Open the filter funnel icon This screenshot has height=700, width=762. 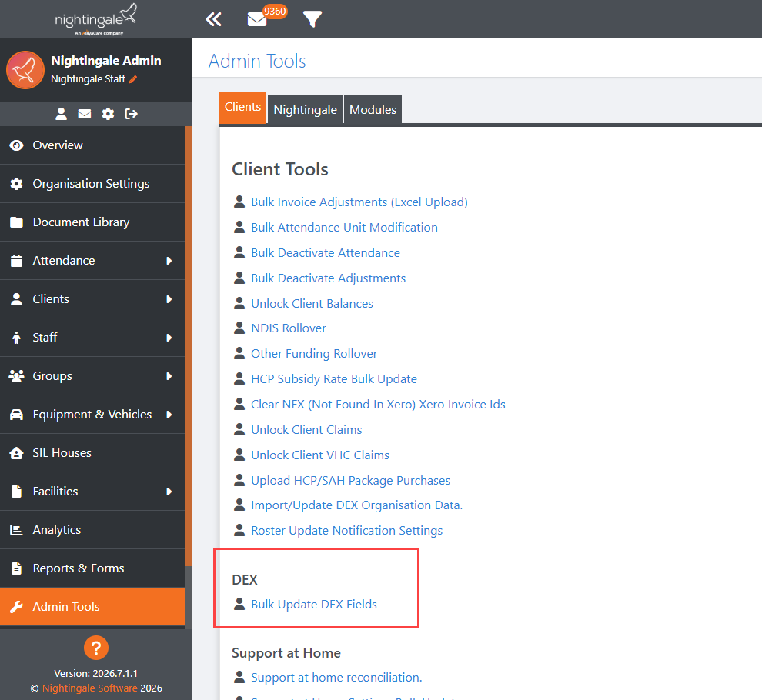pyautogui.click(x=312, y=19)
